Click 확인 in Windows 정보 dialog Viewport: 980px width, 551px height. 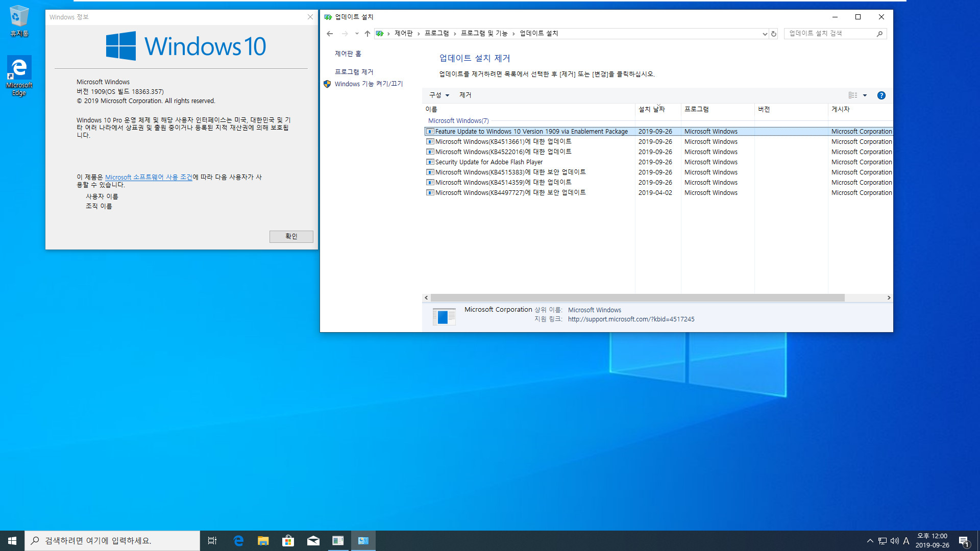(291, 236)
